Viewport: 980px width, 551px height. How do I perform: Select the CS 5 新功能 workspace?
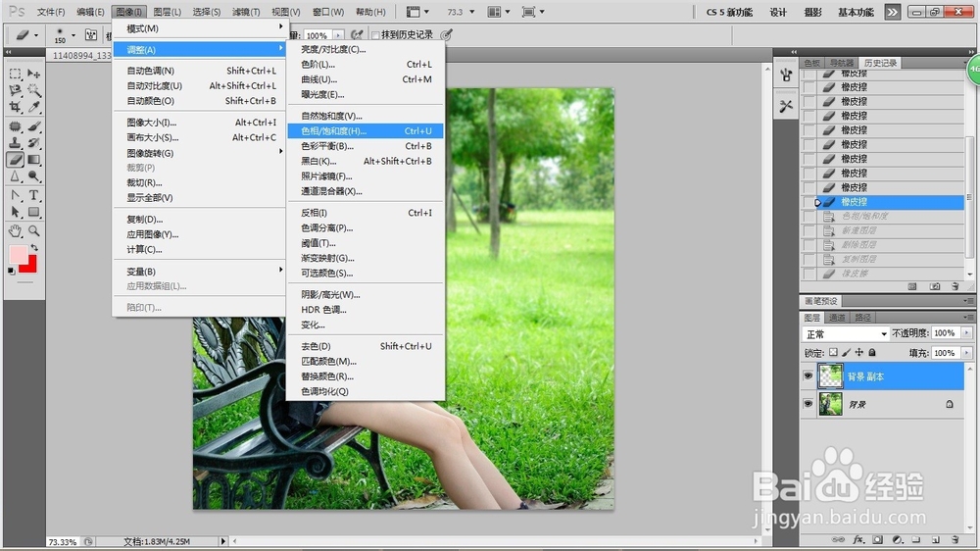729,12
